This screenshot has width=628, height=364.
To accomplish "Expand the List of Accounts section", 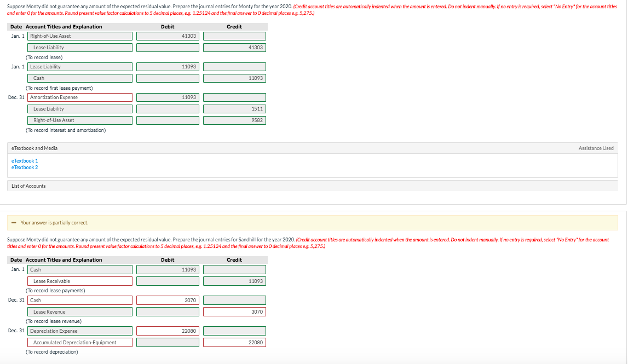I will (313, 186).
